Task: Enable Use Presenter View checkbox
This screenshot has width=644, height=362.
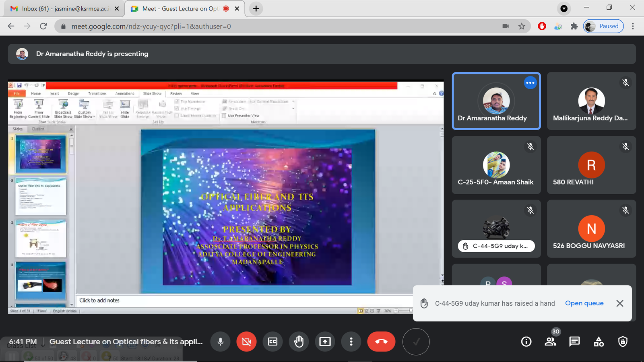Action: [224, 115]
